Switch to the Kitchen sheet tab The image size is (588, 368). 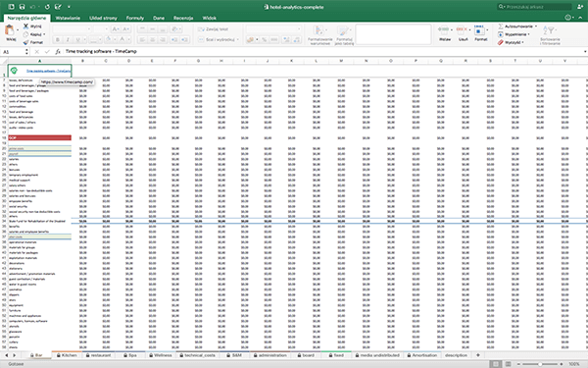[x=67, y=355]
